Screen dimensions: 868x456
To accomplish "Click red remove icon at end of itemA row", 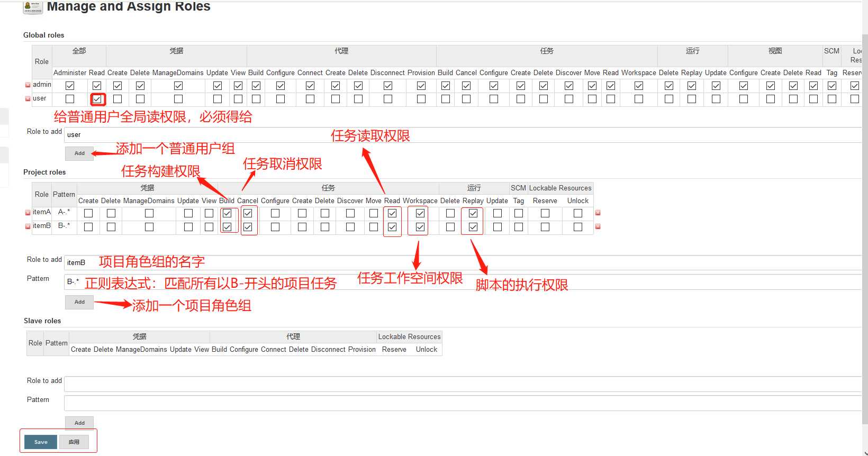I will tap(598, 213).
